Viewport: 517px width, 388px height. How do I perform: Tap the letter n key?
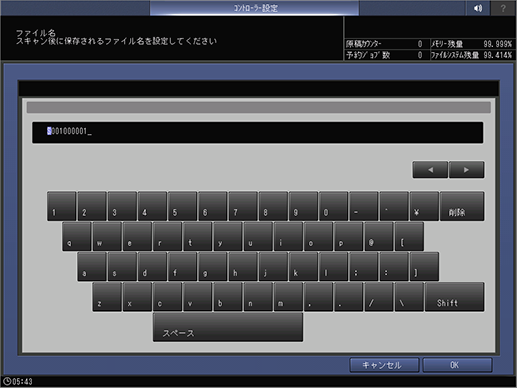coord(258,297)
